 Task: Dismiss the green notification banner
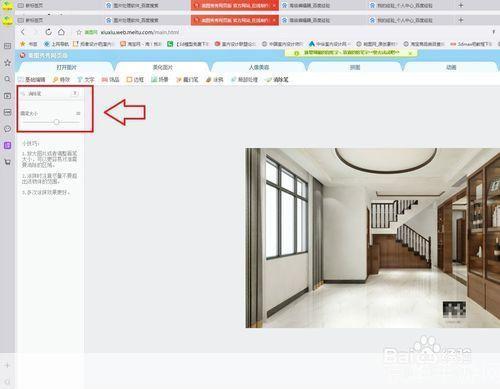[410, 53]
